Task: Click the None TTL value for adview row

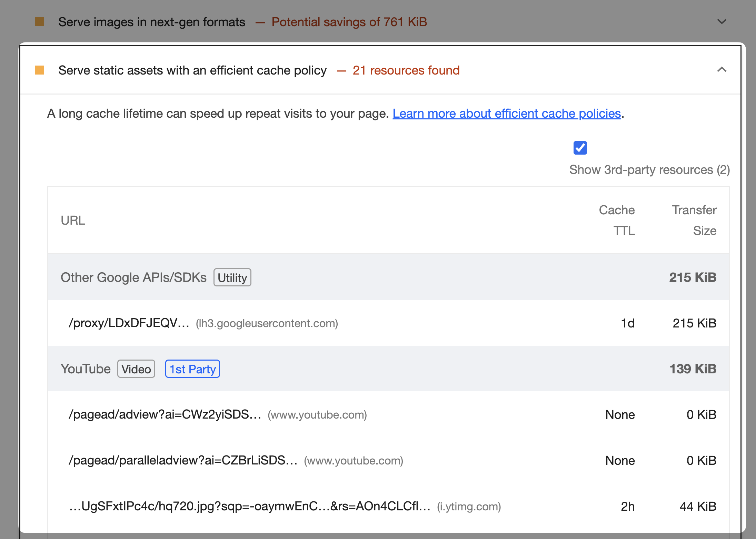Action: point(620,414)
